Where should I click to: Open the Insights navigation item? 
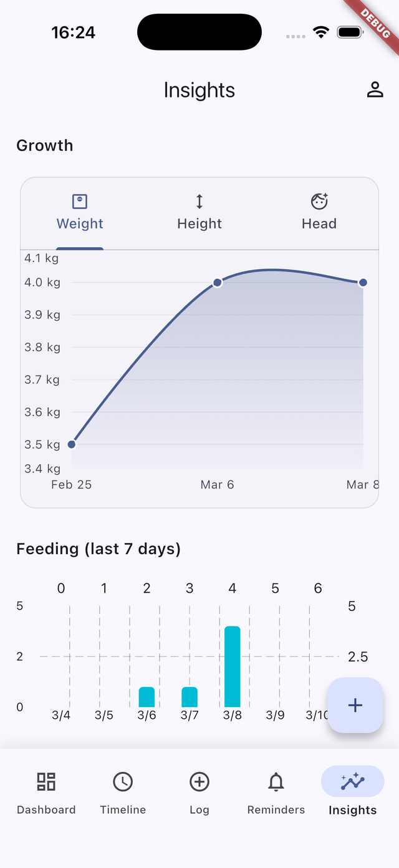(352, 791)
